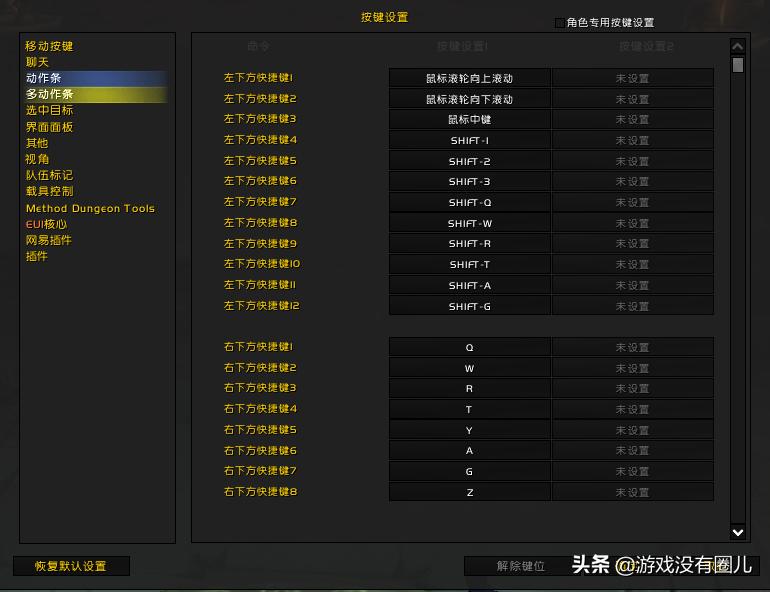Click the scrollbar down arrow
The height and width of the screenshot is (592, 770).
click(738, 532)
